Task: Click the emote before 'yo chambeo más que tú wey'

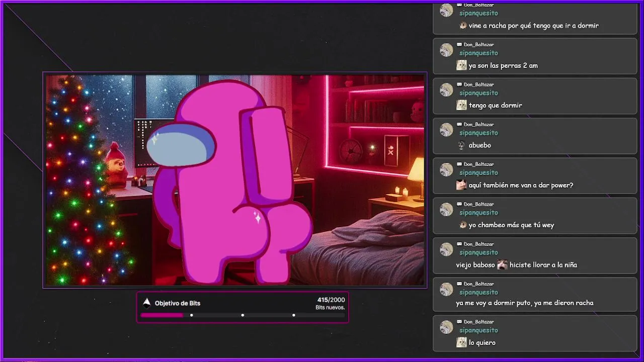Action: point(463,225)
